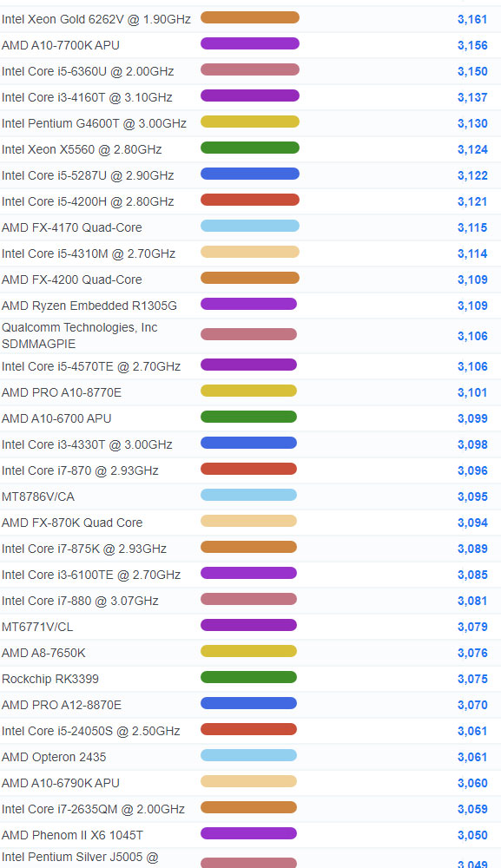Open AMD Phenom II X6 1045T entry

72,835
